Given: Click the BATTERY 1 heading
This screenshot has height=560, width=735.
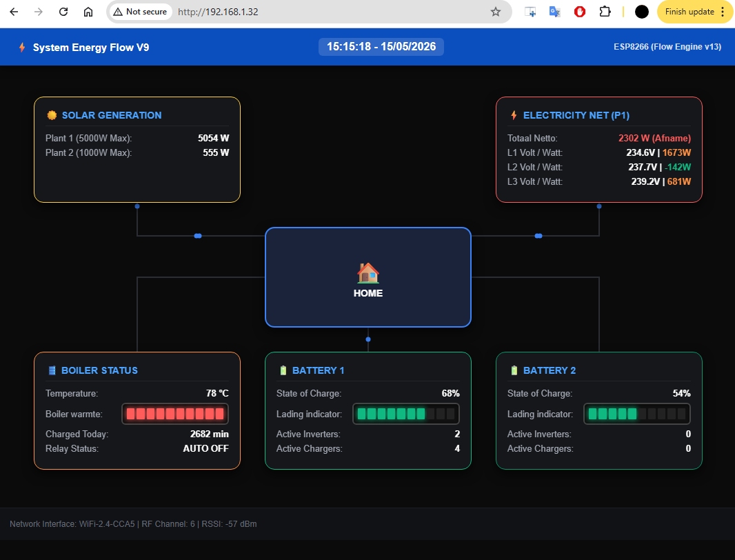Looking at the screenshot, I should tap(319, 370).
